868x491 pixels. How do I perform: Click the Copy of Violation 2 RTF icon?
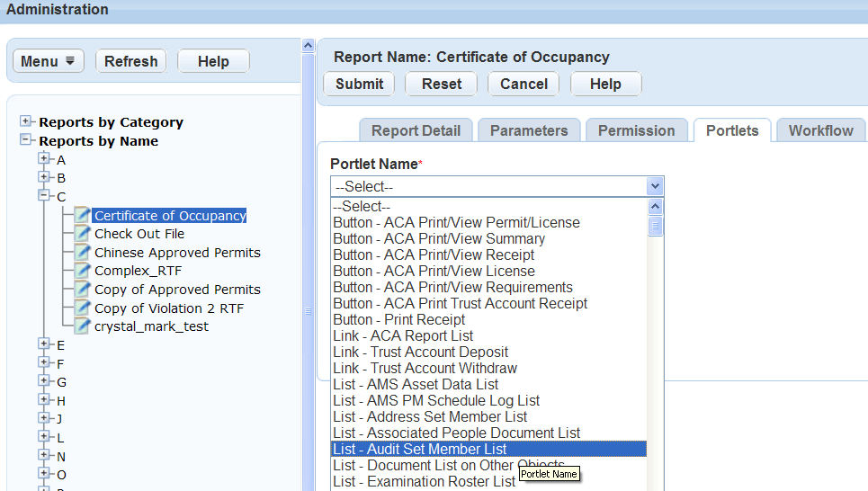pos(83,308)
